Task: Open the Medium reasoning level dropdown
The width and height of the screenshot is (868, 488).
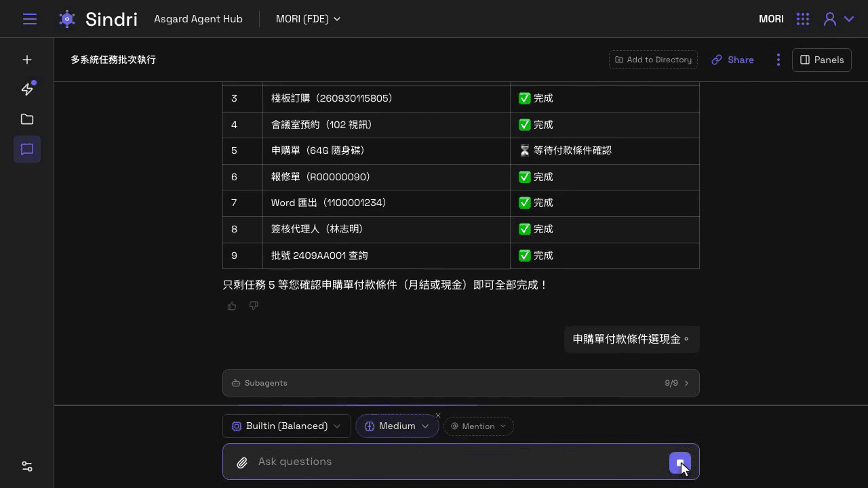Action: tap(397, 426)
